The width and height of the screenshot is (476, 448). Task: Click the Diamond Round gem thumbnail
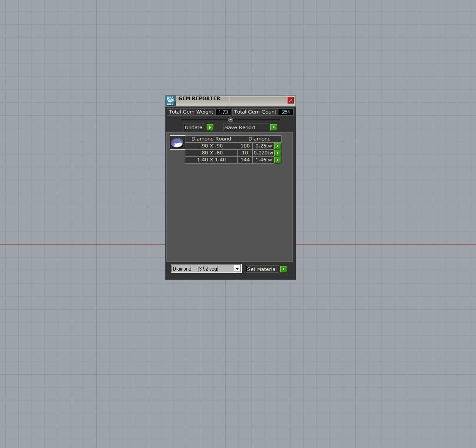(177, 142)
